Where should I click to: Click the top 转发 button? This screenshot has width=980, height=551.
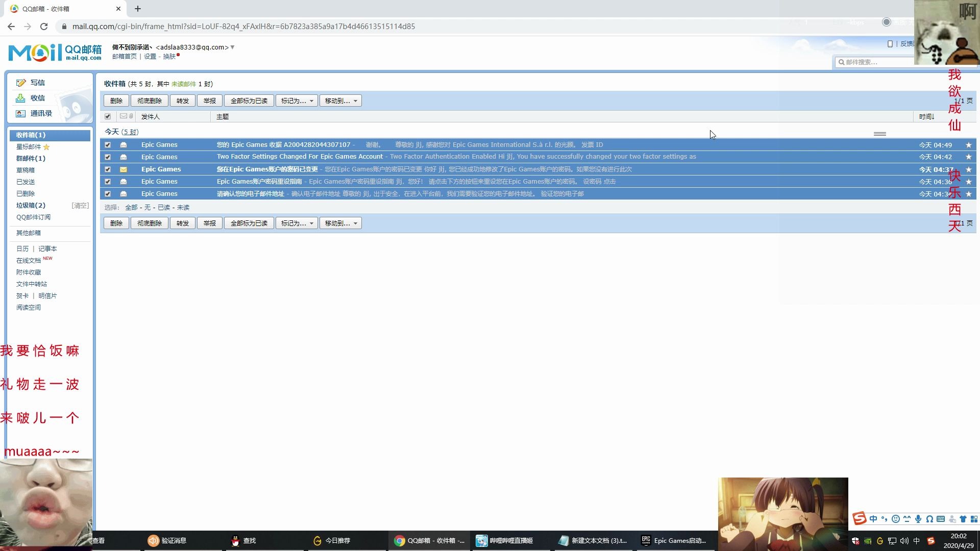(x=183, y=101)
